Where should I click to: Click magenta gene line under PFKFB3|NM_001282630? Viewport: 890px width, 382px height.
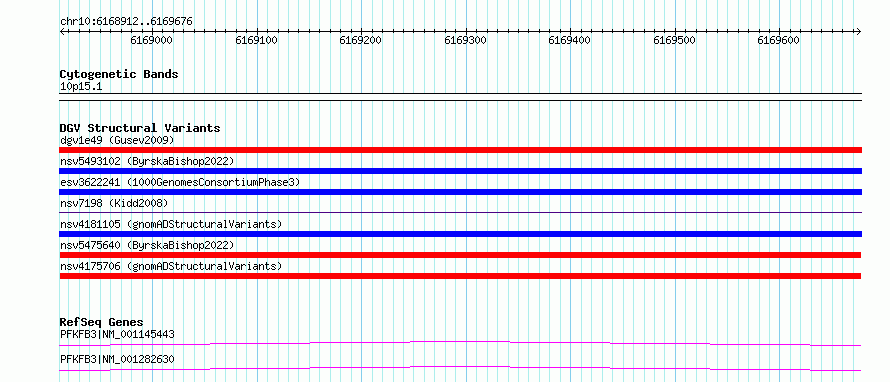(x=461, y=368)
